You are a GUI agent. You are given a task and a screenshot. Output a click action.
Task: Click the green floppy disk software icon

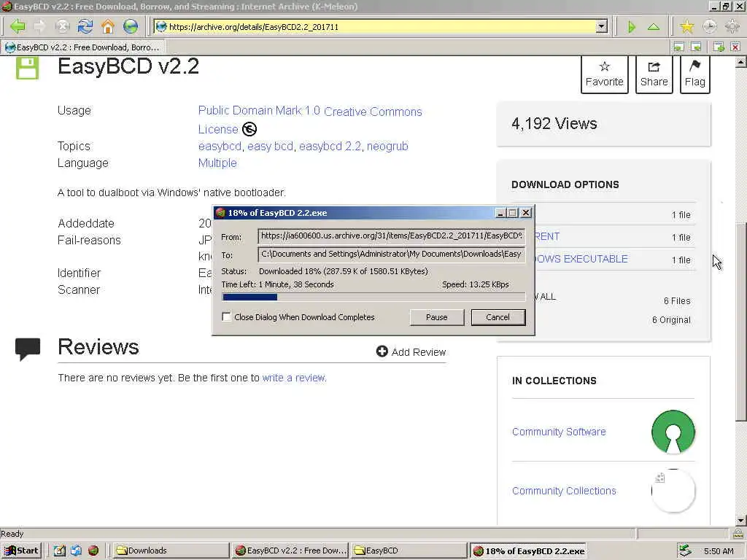[27, 68]
